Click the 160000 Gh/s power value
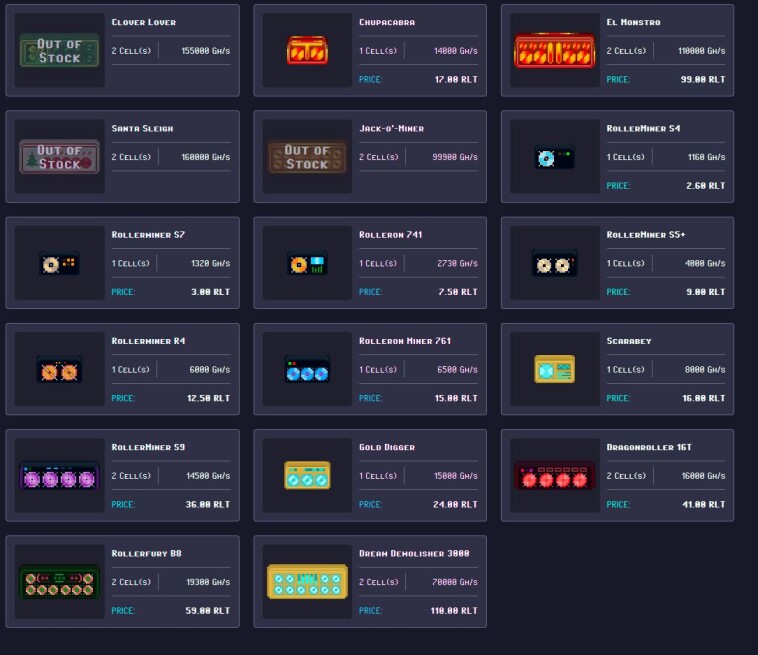 click(x=205, y=158)
